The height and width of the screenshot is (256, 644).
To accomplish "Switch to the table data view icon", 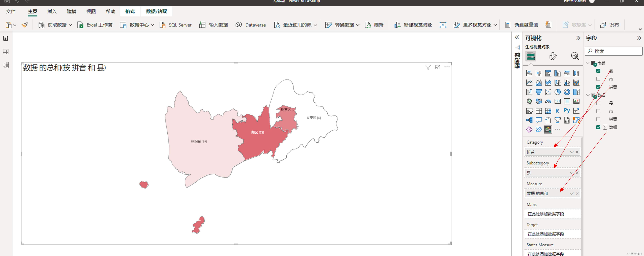I will coord(6,51).
